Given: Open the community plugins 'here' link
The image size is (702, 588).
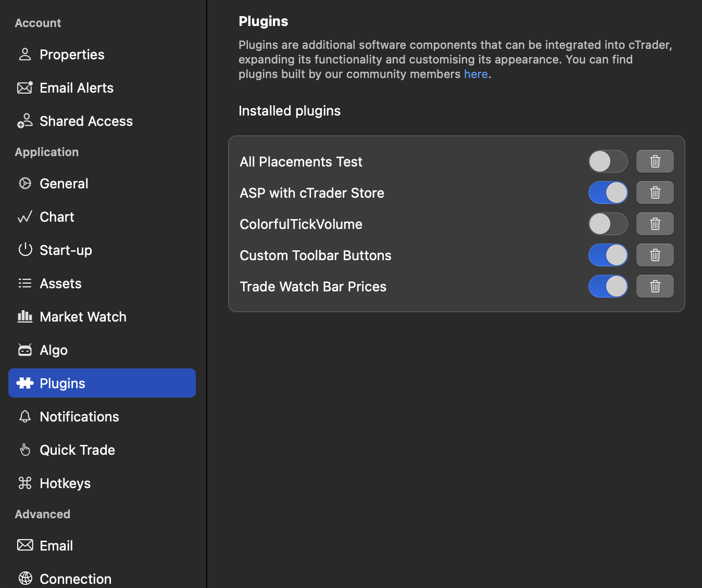Looking at the screenshot, I should point(475,74).
